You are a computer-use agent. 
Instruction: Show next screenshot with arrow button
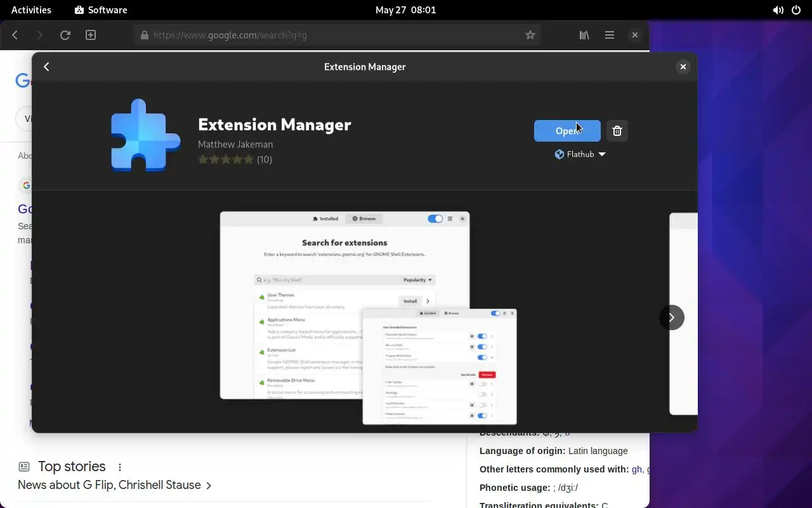[x=672, y=317]
